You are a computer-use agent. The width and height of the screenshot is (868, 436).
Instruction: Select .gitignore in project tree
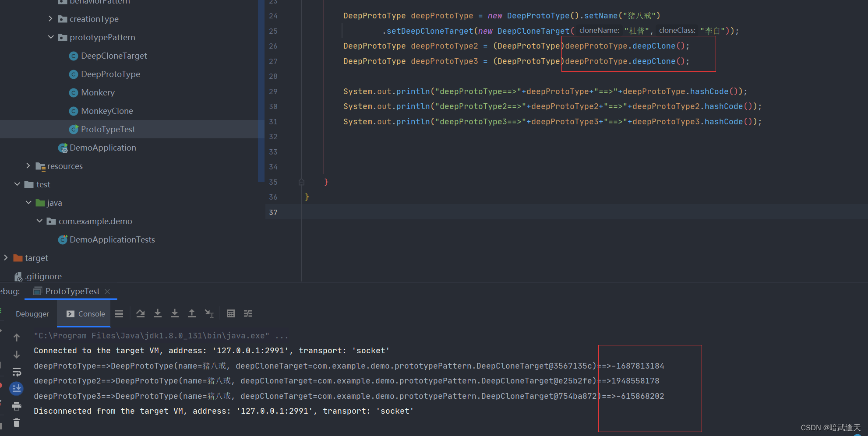pos(43,276)
